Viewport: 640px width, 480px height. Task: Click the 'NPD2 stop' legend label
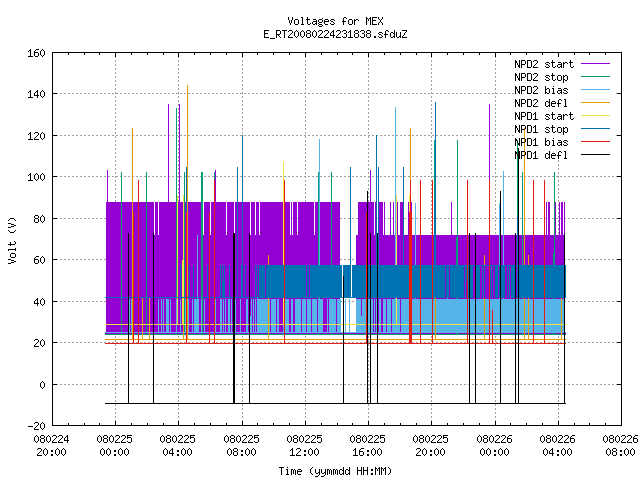click(x=541, y=77)
